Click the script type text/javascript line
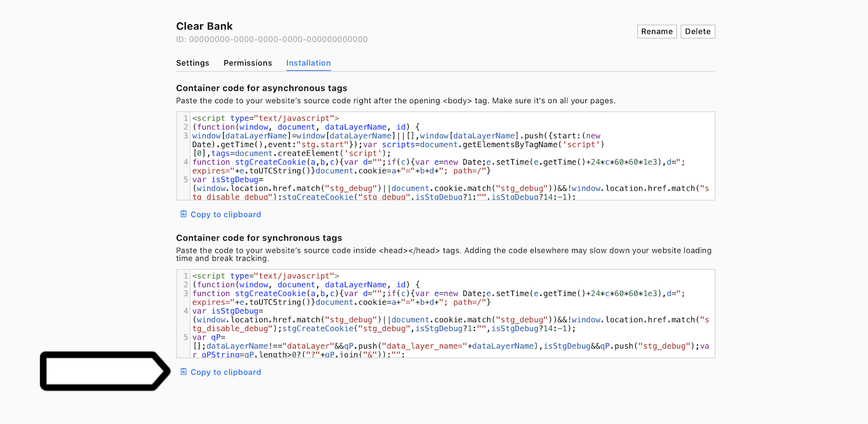The height and width of the screenshot is (424, 868). tap(265, 118)
